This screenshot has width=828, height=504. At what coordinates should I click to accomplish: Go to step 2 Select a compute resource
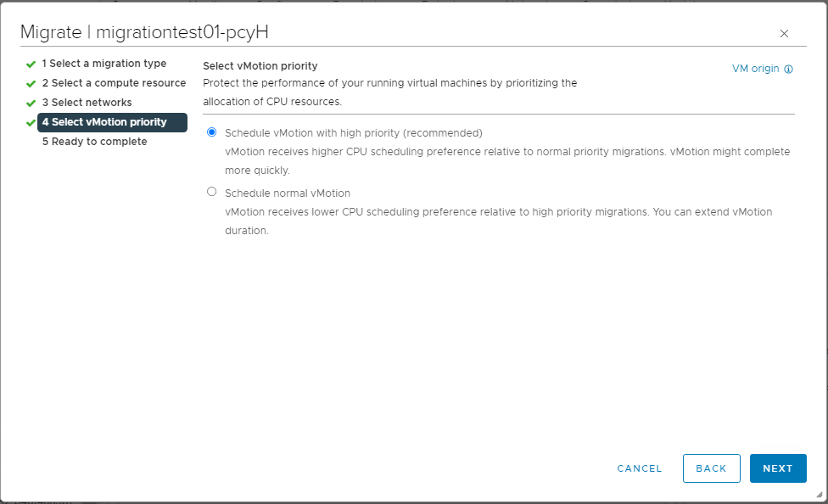[x=114, y=83]
